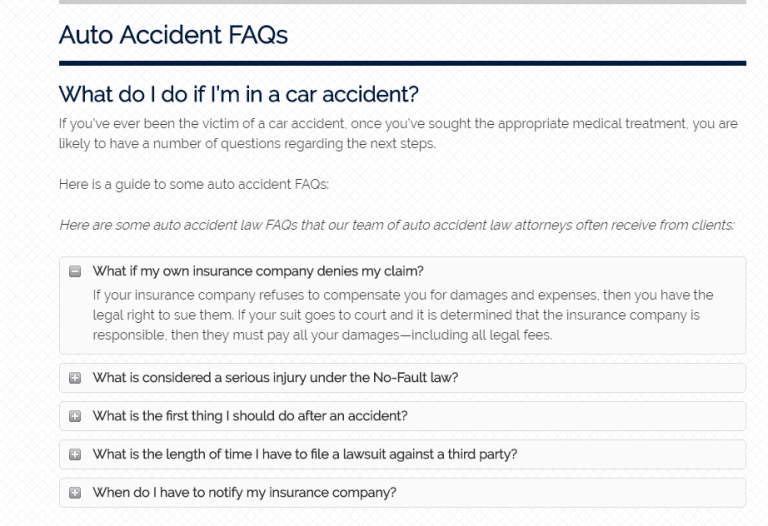Click 'What do I do if I'm in a car accident?' heading

tap(238, 95)
